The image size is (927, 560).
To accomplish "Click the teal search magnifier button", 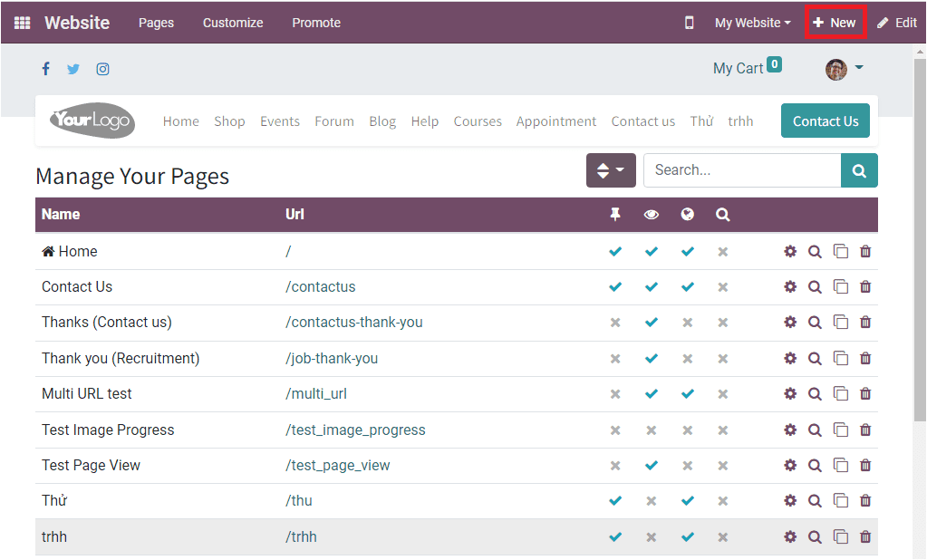I will coord(857,169).
